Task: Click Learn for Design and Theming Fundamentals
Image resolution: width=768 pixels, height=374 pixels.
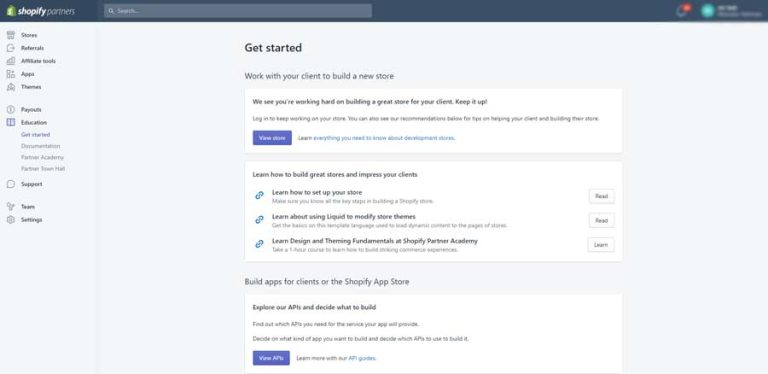Action: click(601, 245)
